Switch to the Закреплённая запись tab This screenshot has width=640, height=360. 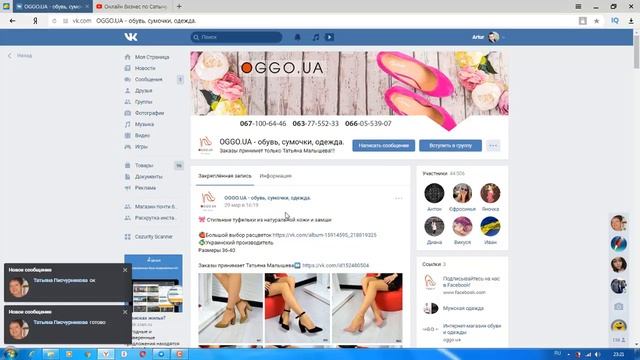click(x=224, y=176)
